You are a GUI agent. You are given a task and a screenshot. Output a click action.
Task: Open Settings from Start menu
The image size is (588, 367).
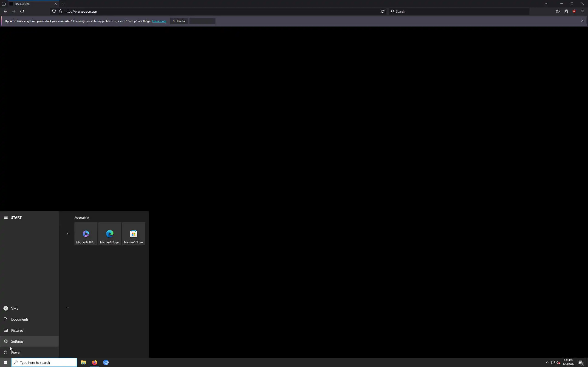point(17,341)
